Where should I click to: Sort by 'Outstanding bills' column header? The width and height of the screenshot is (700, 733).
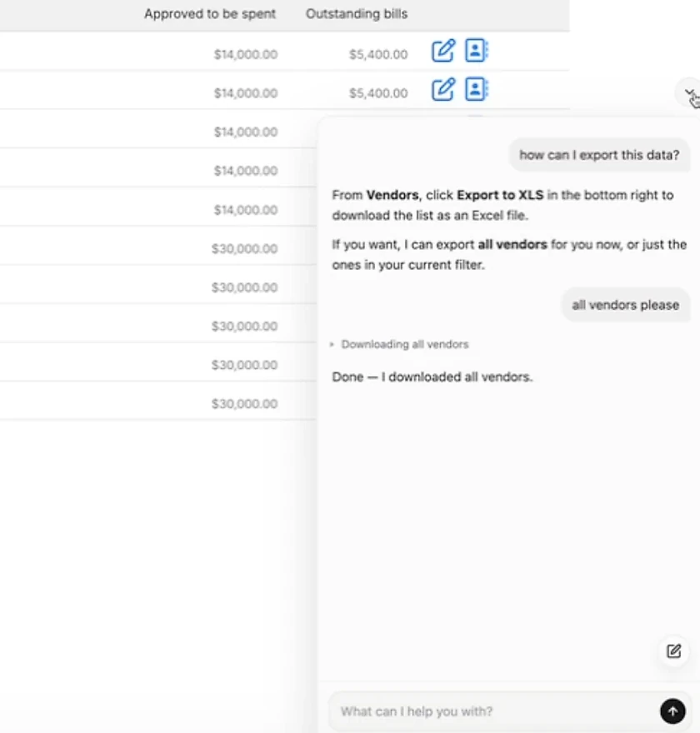(x=357, y=14)
